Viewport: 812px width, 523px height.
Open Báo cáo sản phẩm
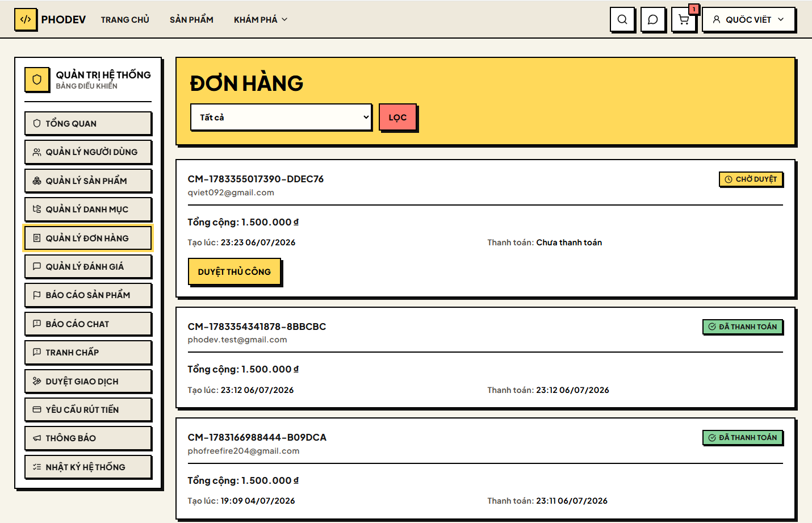[88, 295]
